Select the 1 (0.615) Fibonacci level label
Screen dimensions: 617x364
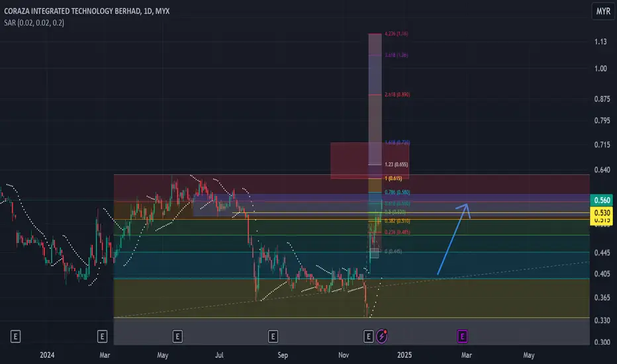[x=393, y=179]
